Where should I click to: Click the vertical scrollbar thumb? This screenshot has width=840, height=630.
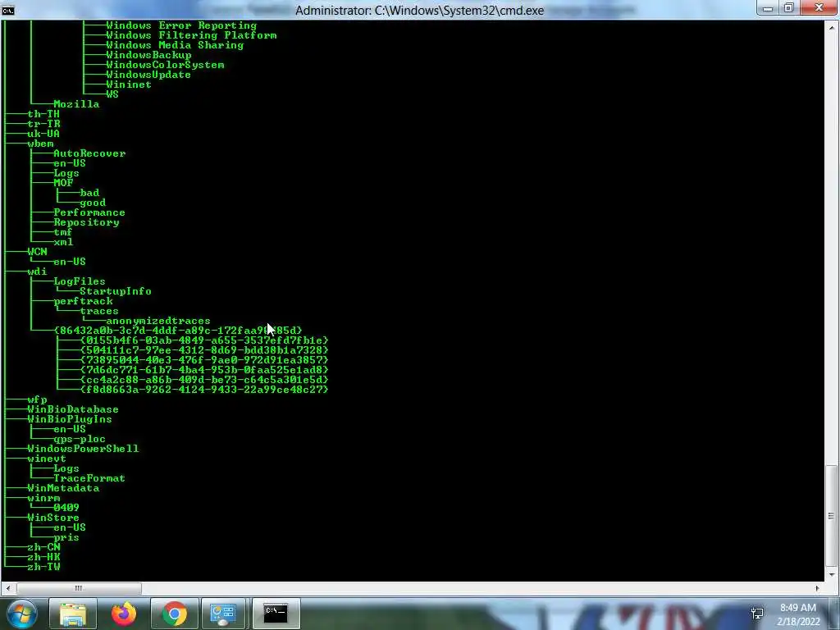tap(832, 516)
